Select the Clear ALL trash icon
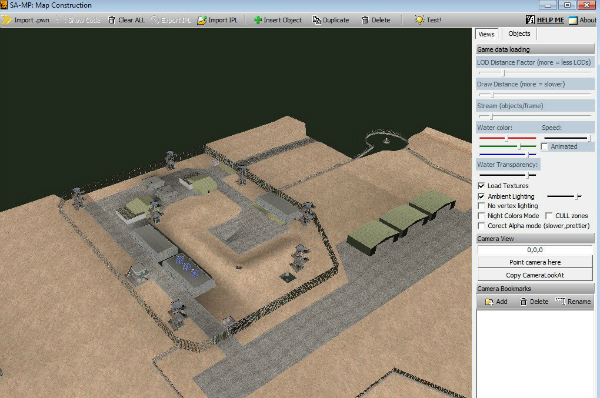Screen dimensions: 600x398 click(112, 20)
